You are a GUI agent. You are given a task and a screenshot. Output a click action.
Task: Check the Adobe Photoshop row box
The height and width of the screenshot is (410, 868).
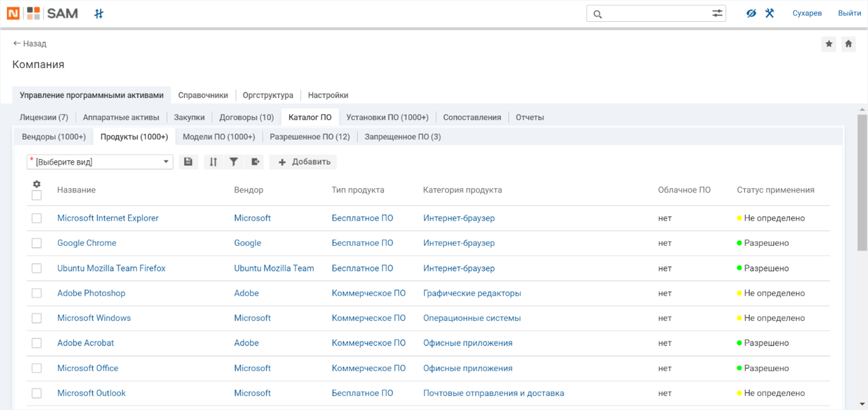point(36,293)
